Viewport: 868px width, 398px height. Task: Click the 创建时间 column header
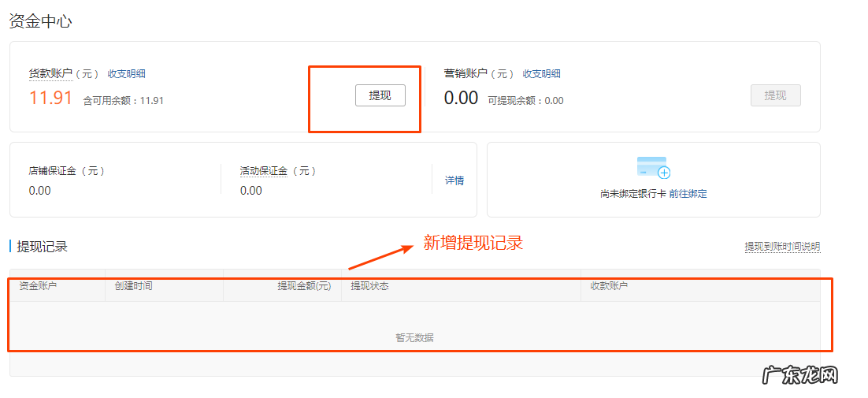133,286
